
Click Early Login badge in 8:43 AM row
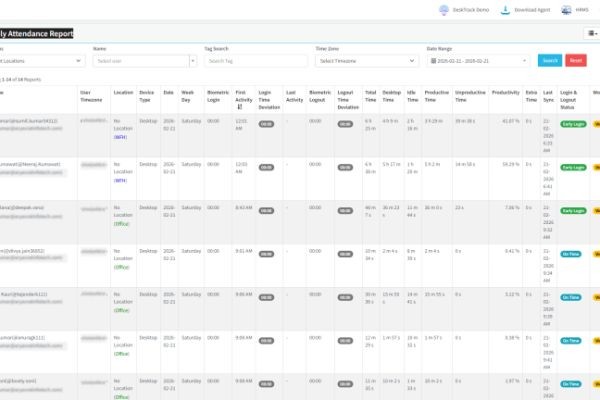[x=573, y=211]
